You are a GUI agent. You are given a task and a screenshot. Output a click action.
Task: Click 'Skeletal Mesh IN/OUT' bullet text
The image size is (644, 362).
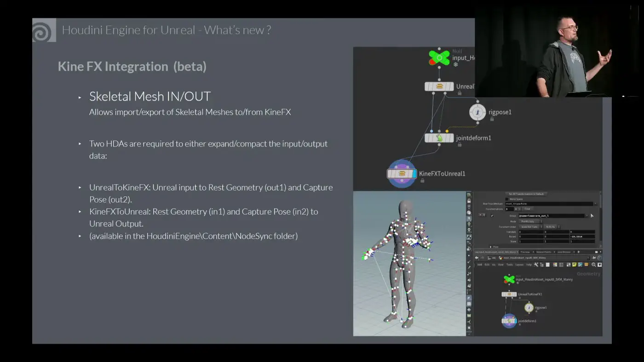tap(150, 96)
